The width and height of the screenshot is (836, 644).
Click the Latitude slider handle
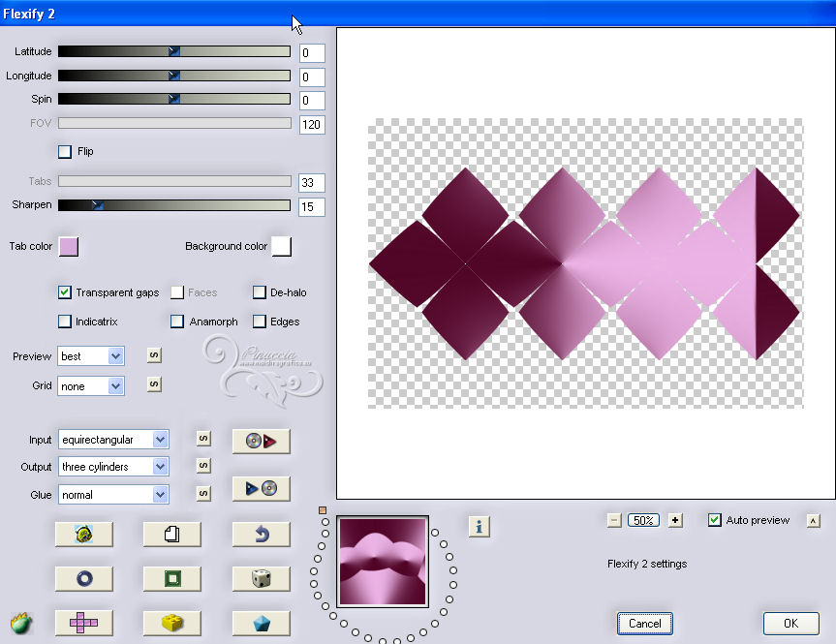(x=173, y=51)
